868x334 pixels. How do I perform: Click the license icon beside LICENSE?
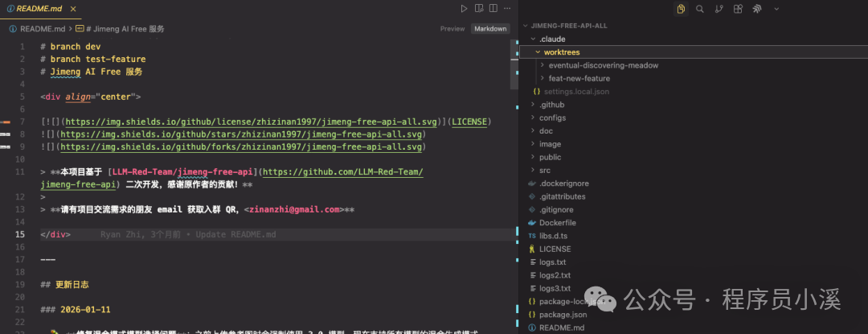(533, 249)
